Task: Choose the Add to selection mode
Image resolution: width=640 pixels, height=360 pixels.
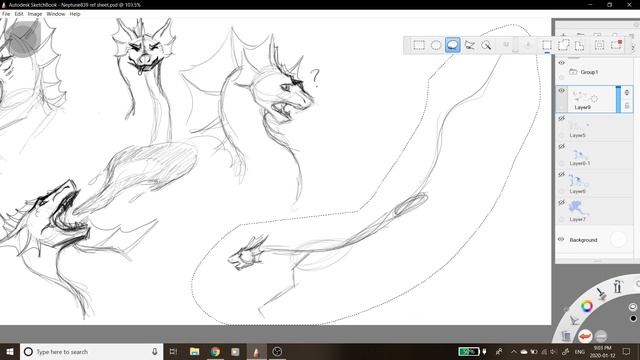Action: 563,45
